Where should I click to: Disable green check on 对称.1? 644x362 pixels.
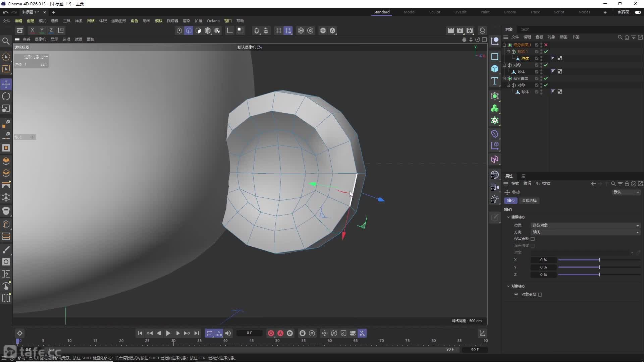[x=546, y=52]
